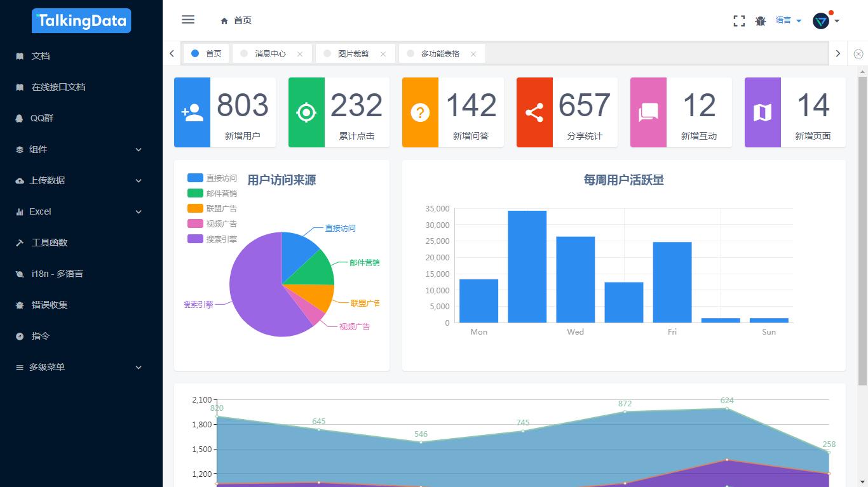Open 工具函数 menu item

(81, 243)
